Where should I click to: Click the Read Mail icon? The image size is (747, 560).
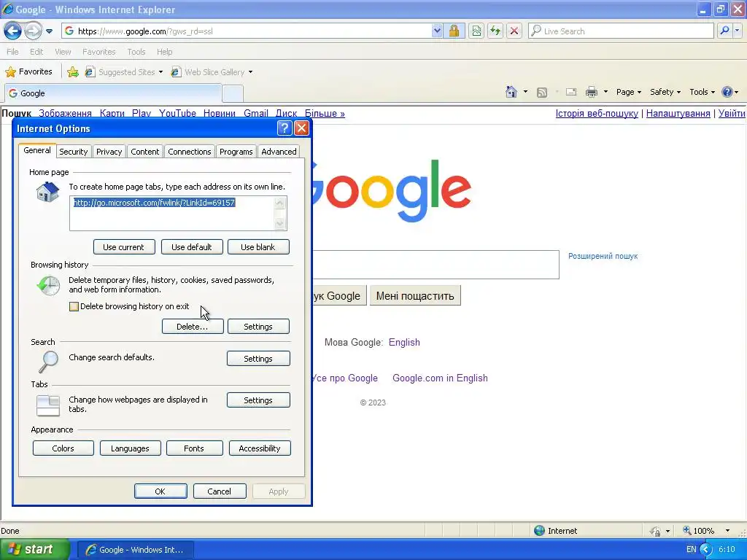[571, 92]
